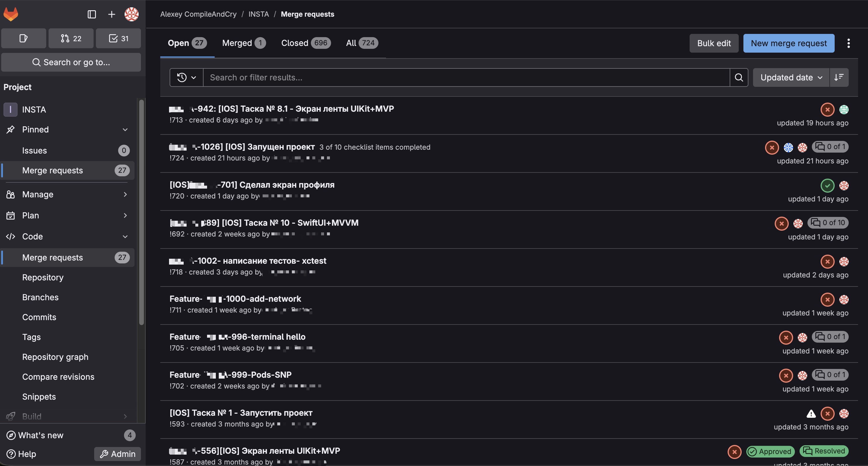
Task: Click New merge request button
Action: [788, 43]
